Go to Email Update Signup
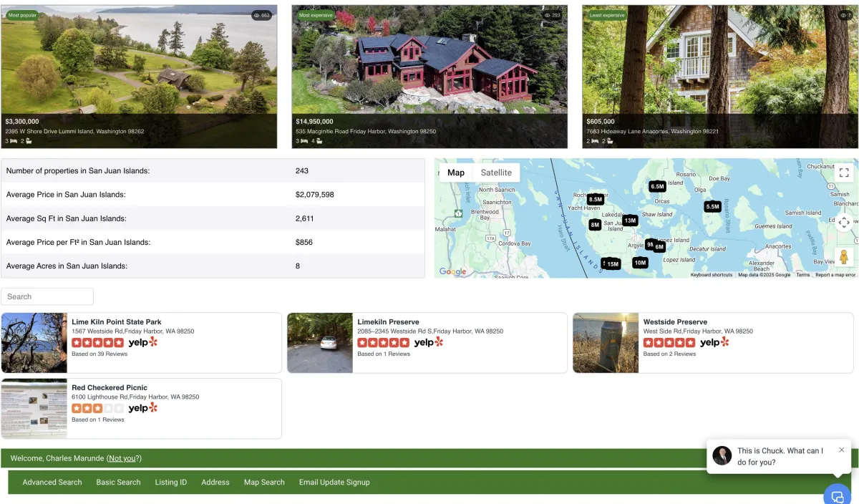Image resolution: width=859 pixels, height=504 pixels. (334, 483)
